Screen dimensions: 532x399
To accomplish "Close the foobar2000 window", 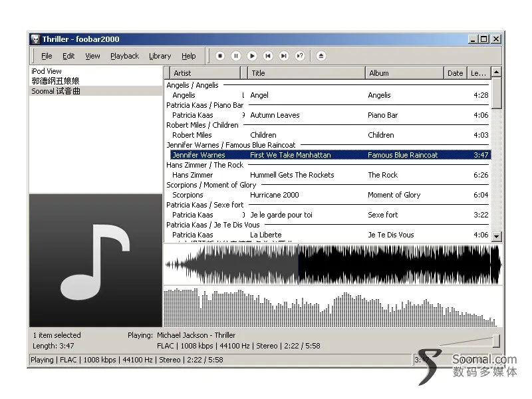I will tap(496, 39).
